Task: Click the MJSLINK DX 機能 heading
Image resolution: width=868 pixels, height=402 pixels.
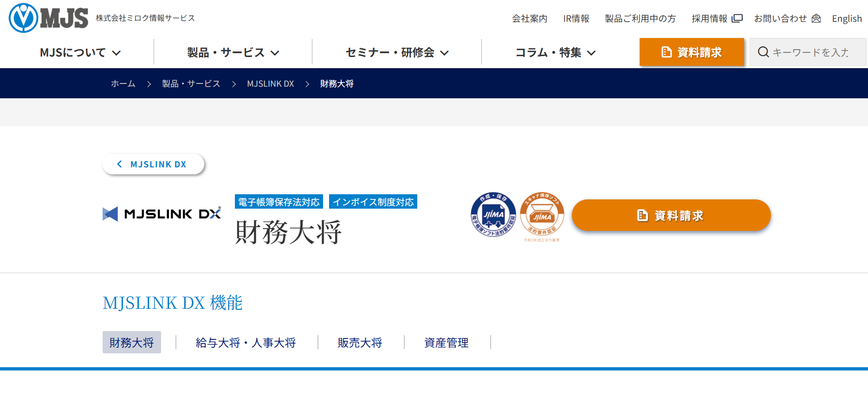Action: click(x=173, y=303)
